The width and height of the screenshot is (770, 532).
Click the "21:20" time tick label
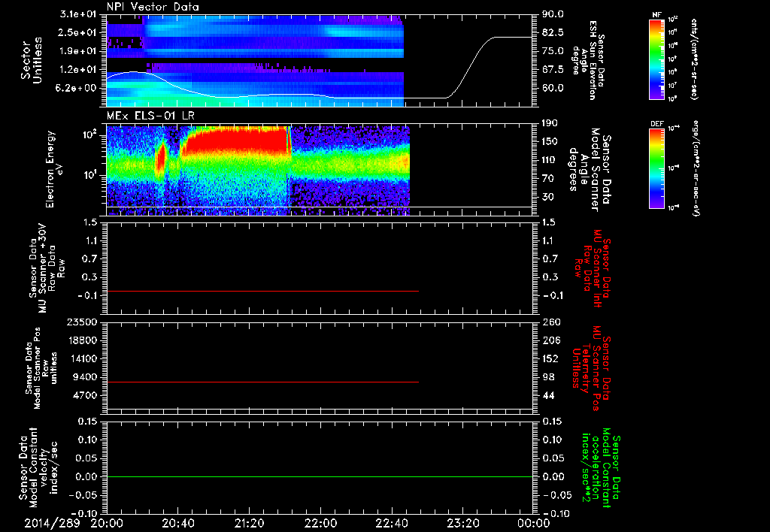[249, 523]
